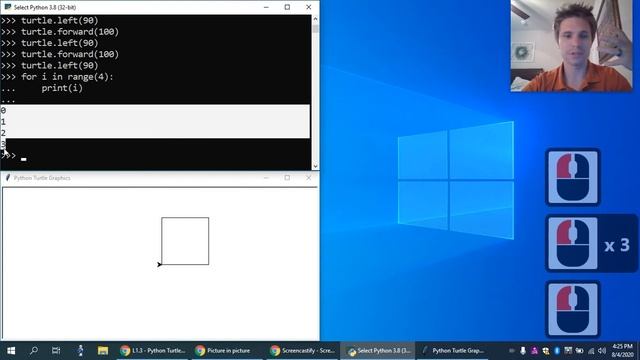This screenshot has width=640, height=360.
Task: Open taskbar clock showing 4:25 PM
Action: tap(622, 351)
